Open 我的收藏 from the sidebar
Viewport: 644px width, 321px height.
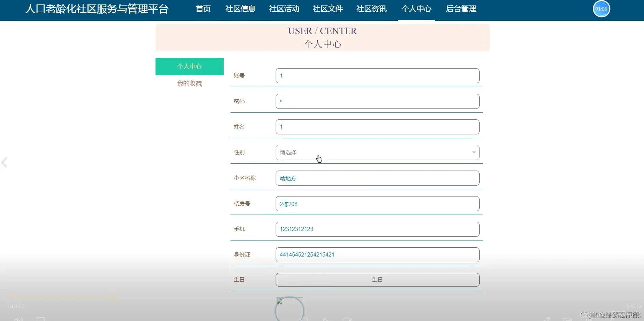[x=189, y=83]
